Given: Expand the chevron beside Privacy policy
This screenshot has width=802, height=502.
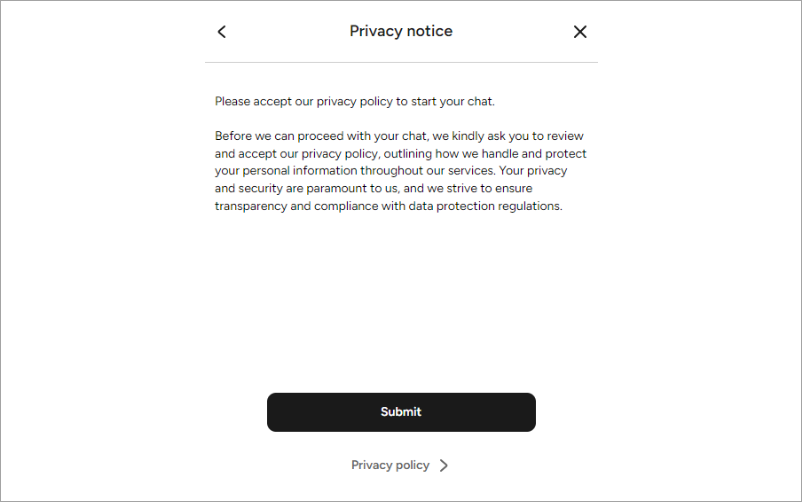Looking at the screenshot, I should point(444,465).
